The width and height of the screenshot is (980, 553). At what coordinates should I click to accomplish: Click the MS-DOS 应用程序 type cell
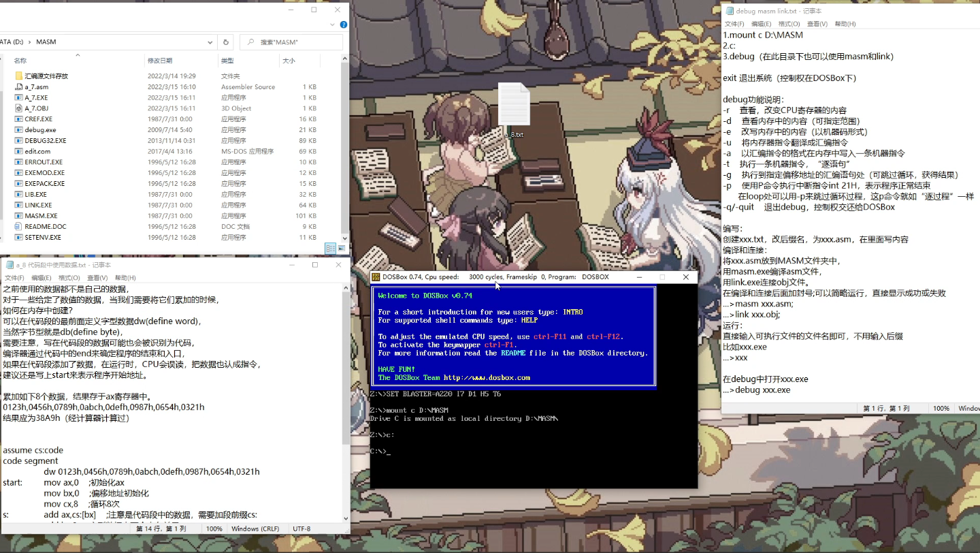point(247,151)
